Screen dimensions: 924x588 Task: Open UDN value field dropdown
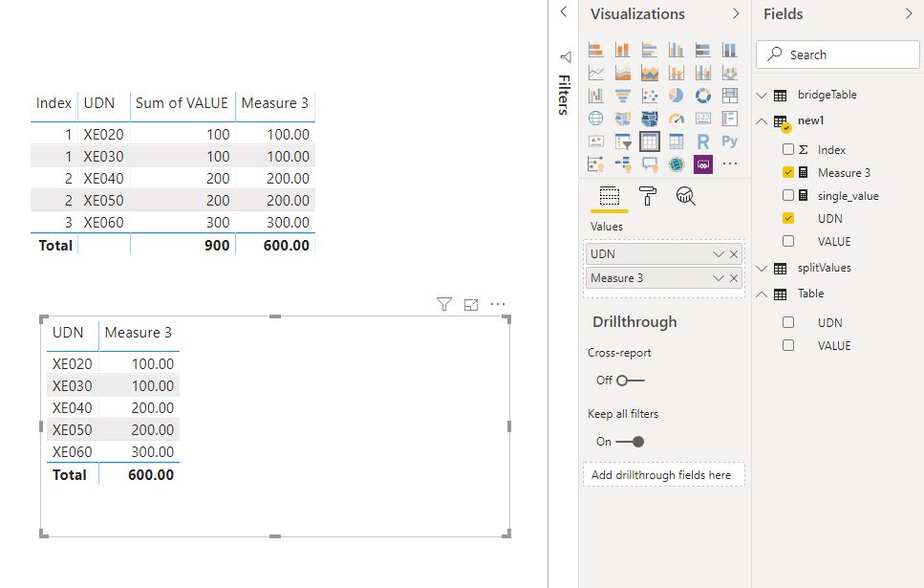click(718, 254)
